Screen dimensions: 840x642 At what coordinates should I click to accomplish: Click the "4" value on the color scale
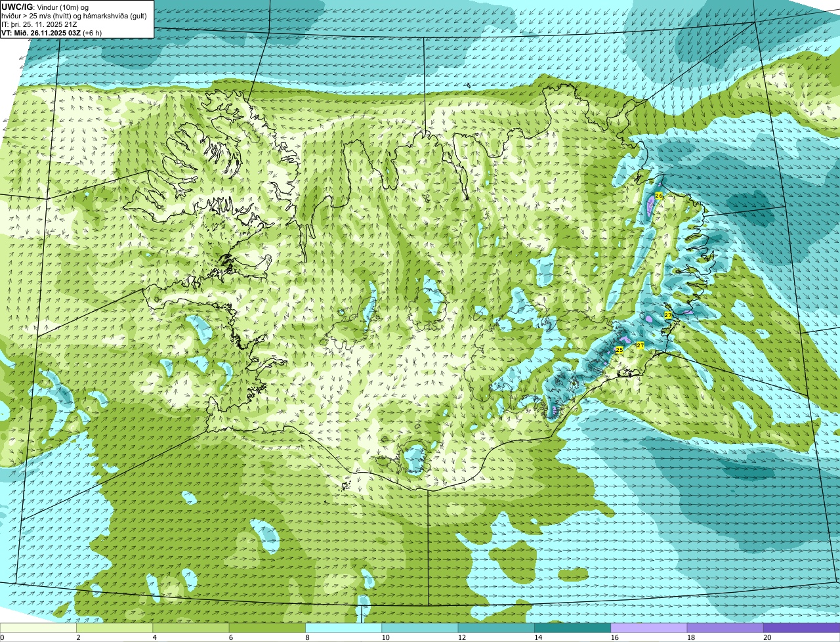(154, 637)
